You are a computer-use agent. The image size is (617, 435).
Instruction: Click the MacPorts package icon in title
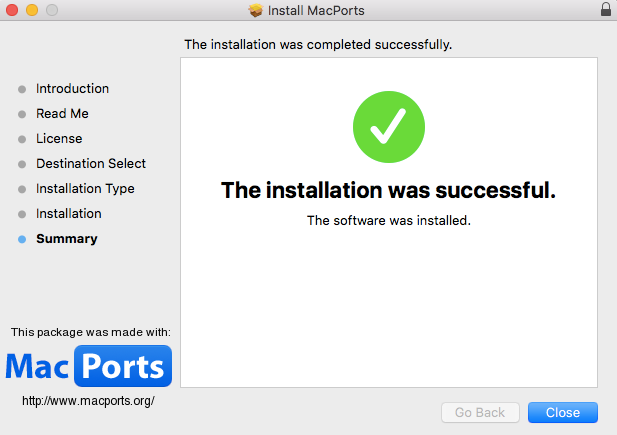(x=256, y=10)
